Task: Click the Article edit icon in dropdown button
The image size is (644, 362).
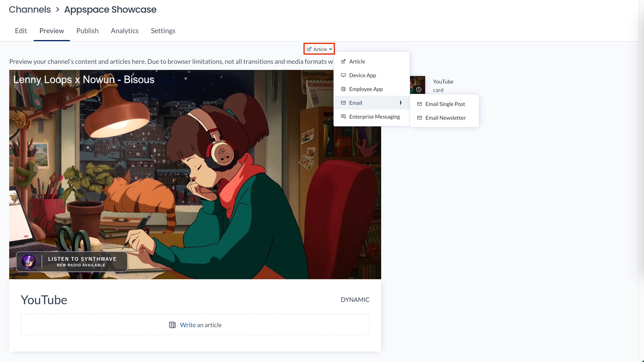Action: (x=309, y=49)
